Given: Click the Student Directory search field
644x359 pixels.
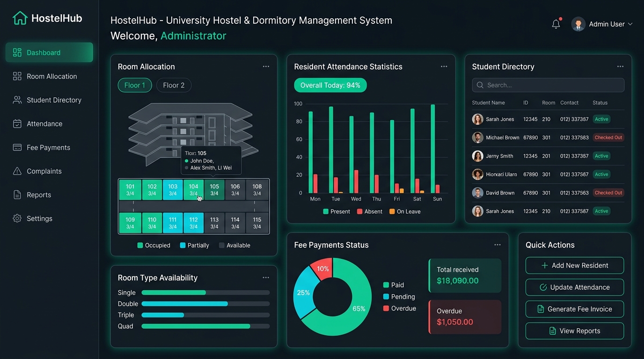Looking at the screenshot, I should (548, 85).
